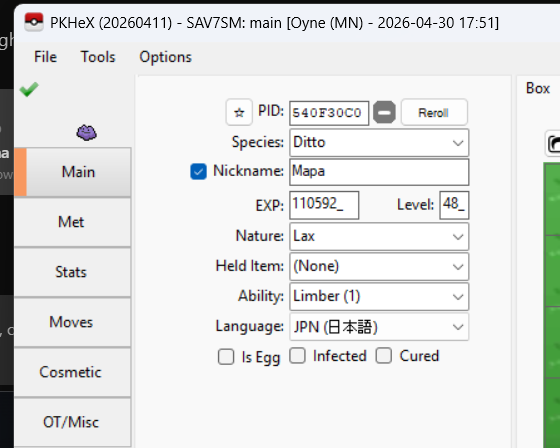Open the Species dropdown showing Ditto
560x448 pixels.
[379, 143]
